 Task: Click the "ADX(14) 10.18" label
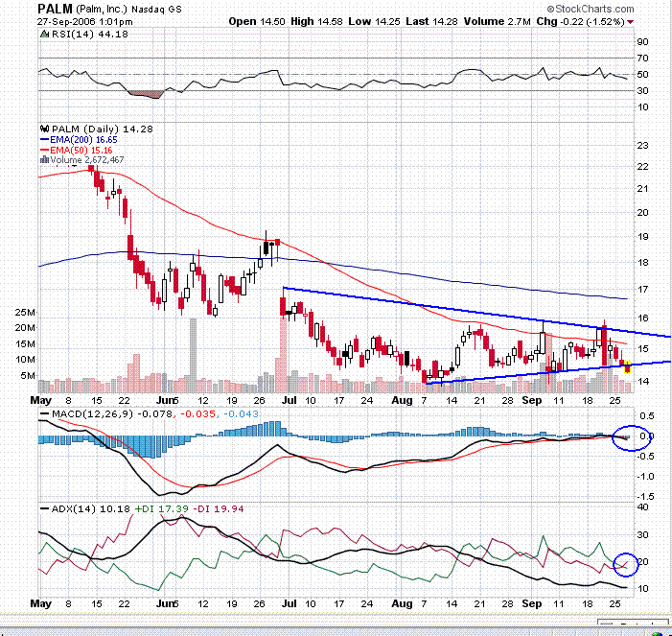coord(90,509)
